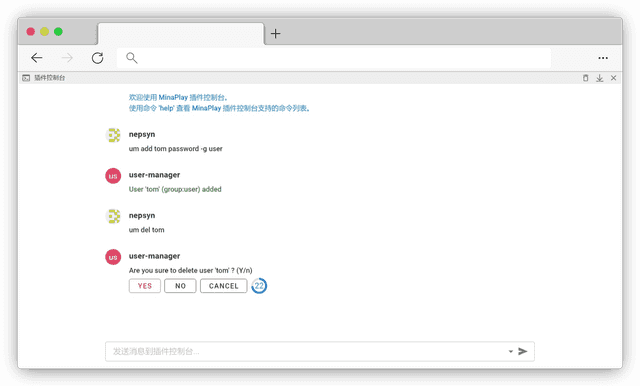Click user-manager avatar beside 'added' message
This screenshot has width=640, height=386.
(113, 176)
